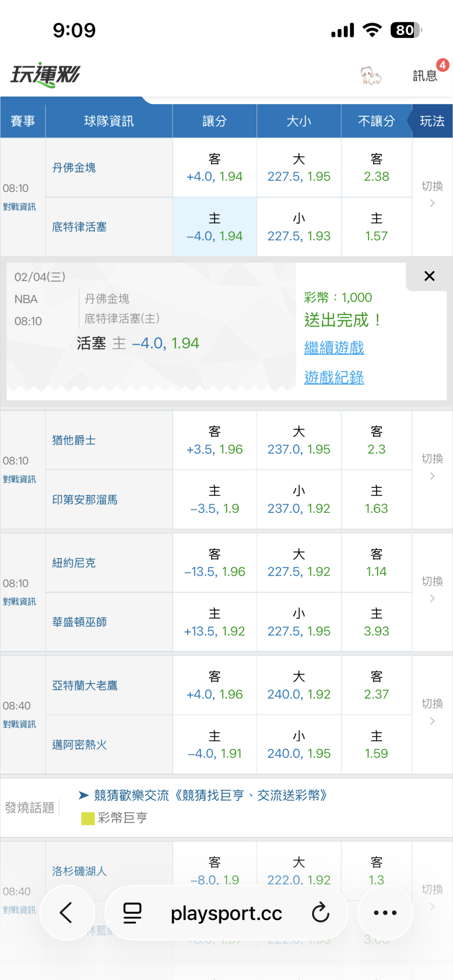Click the 繼續遊戲 link
Viewport: 453px width, 980px height.
(x=334, y=348)
